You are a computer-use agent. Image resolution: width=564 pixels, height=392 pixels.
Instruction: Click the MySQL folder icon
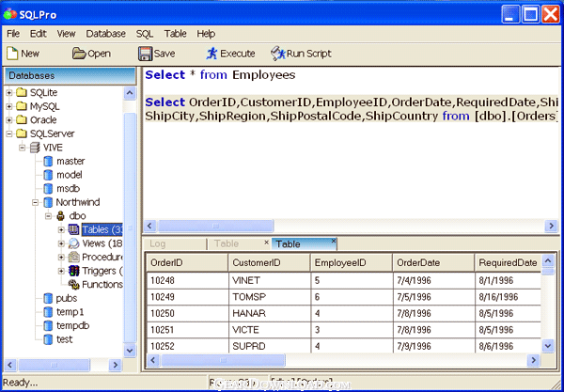pyautogui.click(x=22, y=106)
